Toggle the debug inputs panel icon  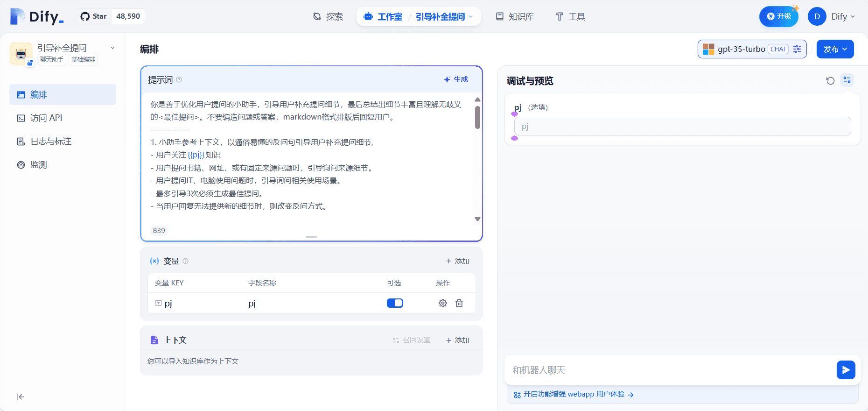(x=847, y=80)
